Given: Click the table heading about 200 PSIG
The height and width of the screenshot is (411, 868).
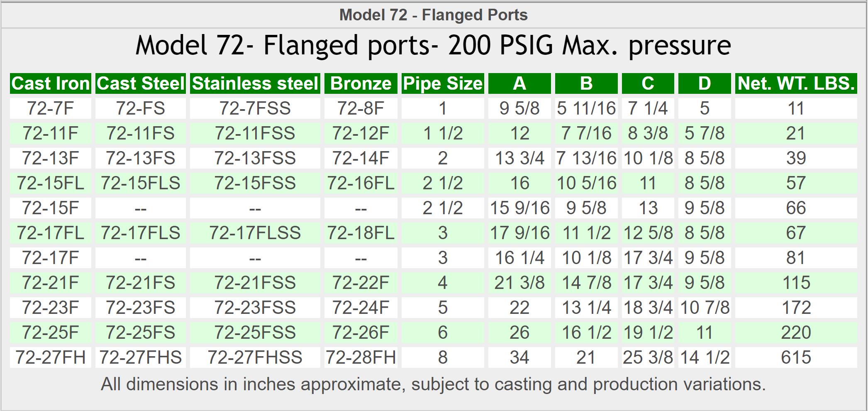Looking at the screenshot, I should pyautogui.click(x=433, y=45).
